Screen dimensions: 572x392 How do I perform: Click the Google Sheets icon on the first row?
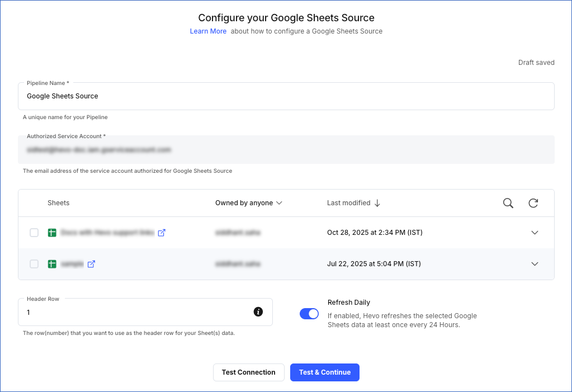[x=51, y=233]
